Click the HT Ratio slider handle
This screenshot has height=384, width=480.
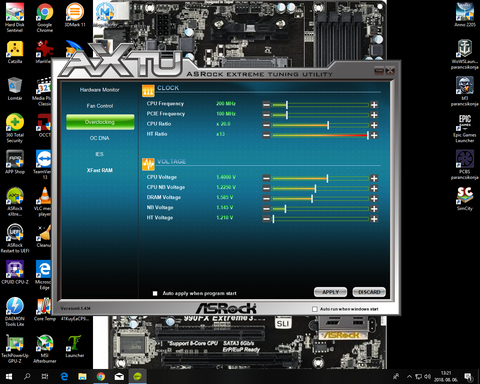pyautogui.click(x=368, y=135)
